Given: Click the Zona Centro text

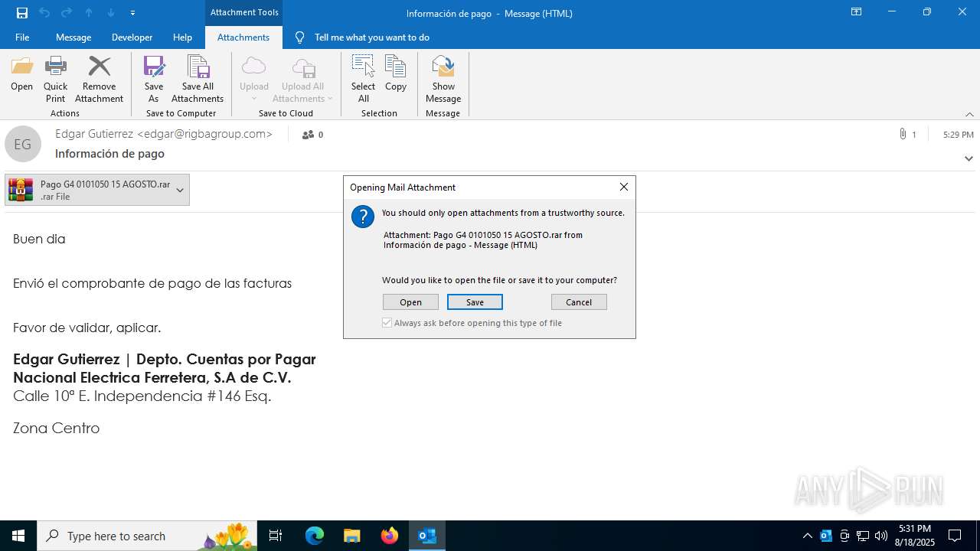Looking at the screenshot, I should [x=56, y=428].
